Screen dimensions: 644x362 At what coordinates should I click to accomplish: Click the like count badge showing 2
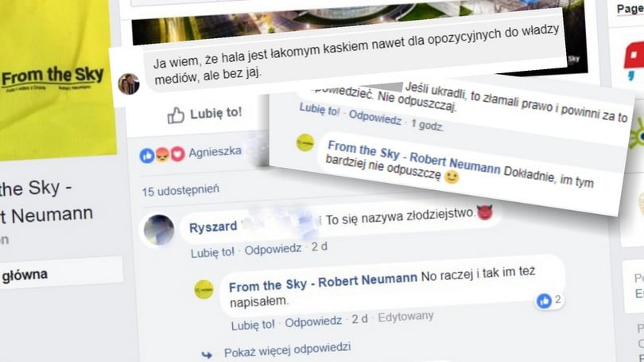coord(549,301)
